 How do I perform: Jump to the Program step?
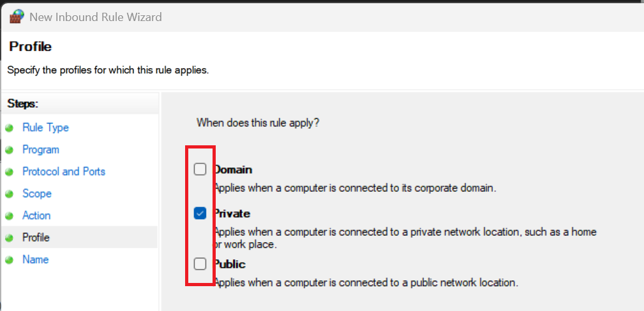coord(41,150)
